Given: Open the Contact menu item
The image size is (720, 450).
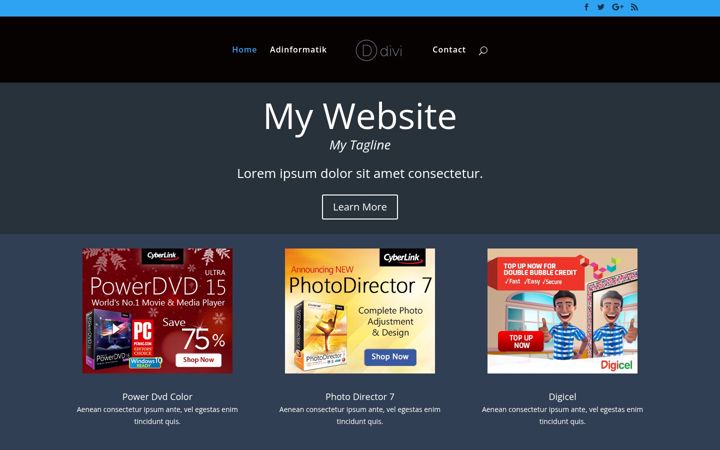Looking at the screenshot, I should click(x=449, y=50).
